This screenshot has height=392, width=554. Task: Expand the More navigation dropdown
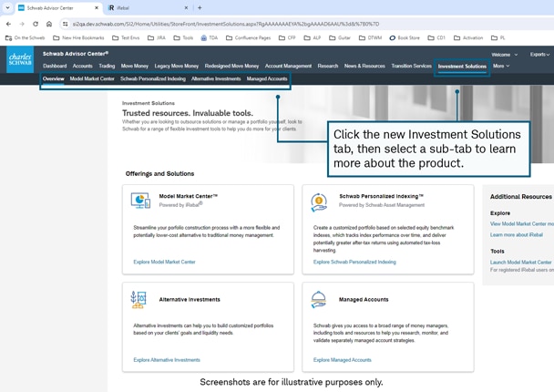(x=501, y=67)
